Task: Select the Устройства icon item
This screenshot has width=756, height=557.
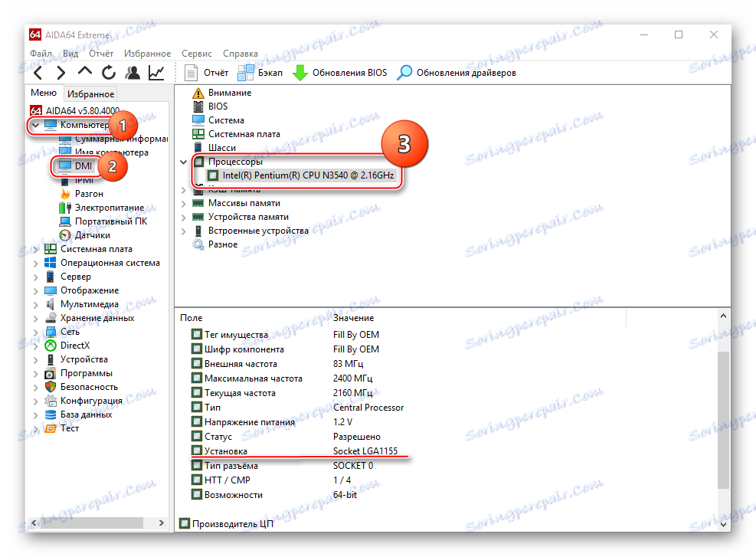Action: pos(76,359)
